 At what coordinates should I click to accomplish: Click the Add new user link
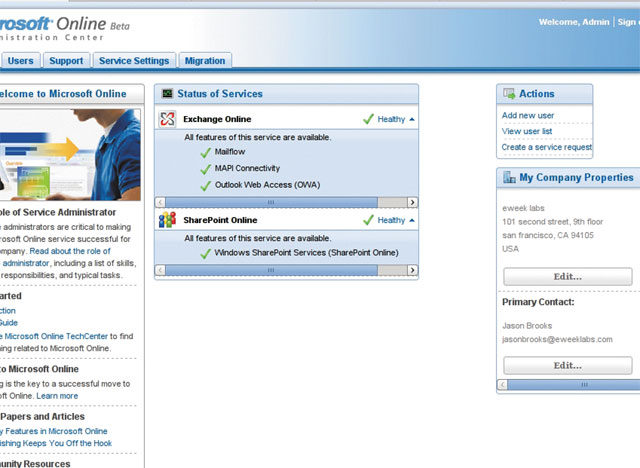tap(528, 115)
